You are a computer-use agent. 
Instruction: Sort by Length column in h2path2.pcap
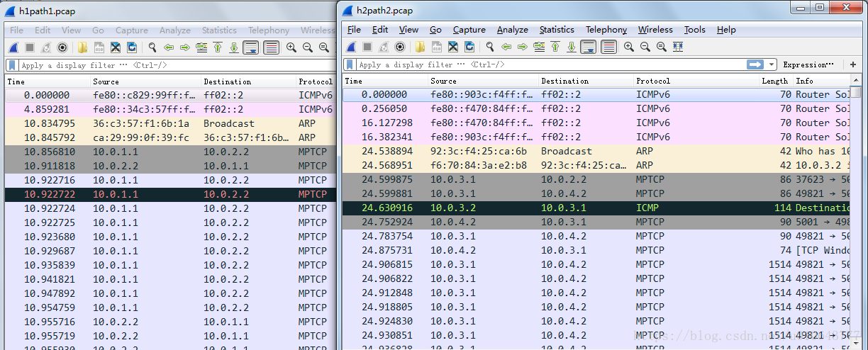774,81
